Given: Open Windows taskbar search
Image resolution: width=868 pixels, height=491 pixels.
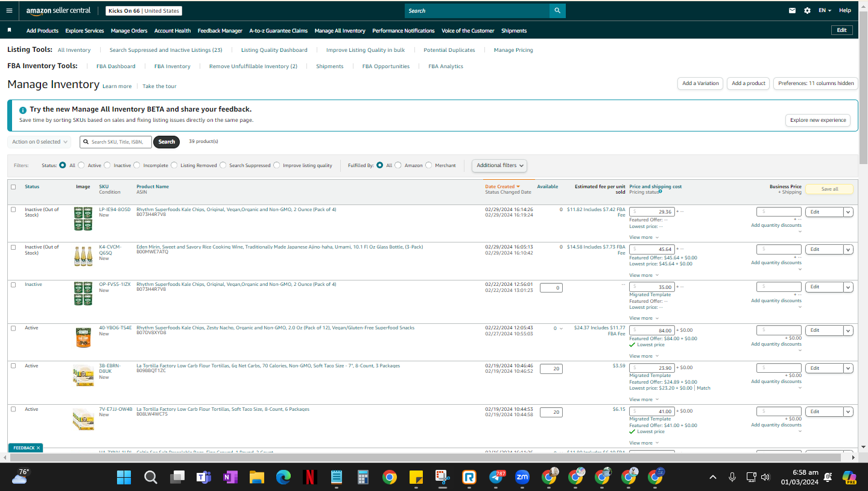Looking at the screenshot, I should point(150,478).
